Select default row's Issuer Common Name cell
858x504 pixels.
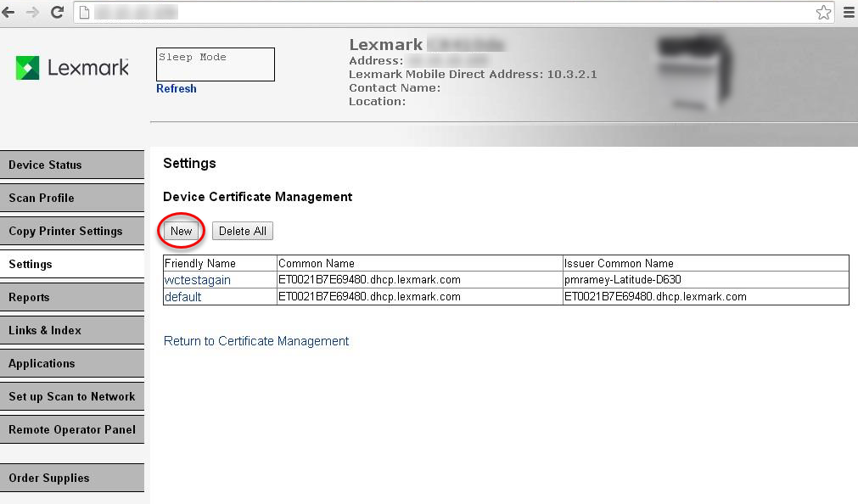point(706,297)
